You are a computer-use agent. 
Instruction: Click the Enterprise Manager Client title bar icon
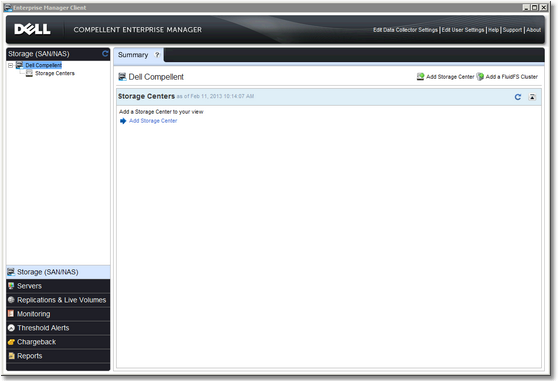tap(8, 7)
